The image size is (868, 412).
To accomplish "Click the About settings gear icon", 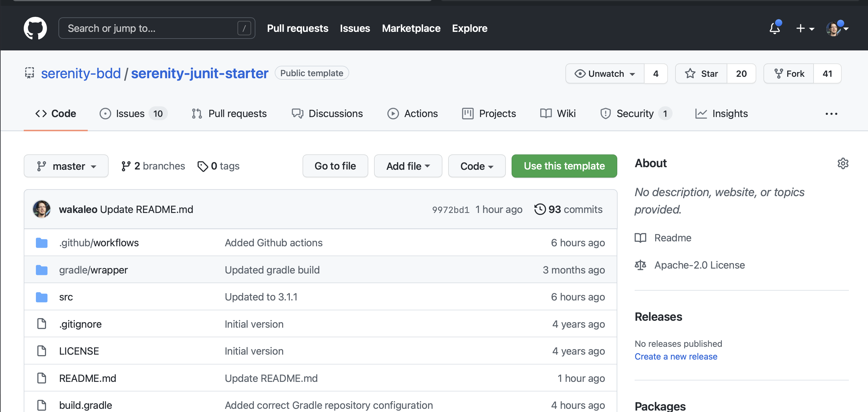I will coord(843,163).
